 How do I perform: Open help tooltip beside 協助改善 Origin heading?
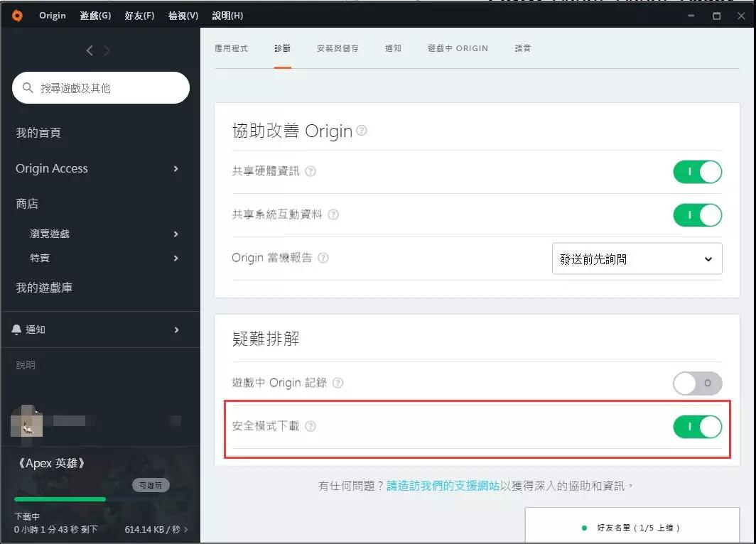coord(362,130)
